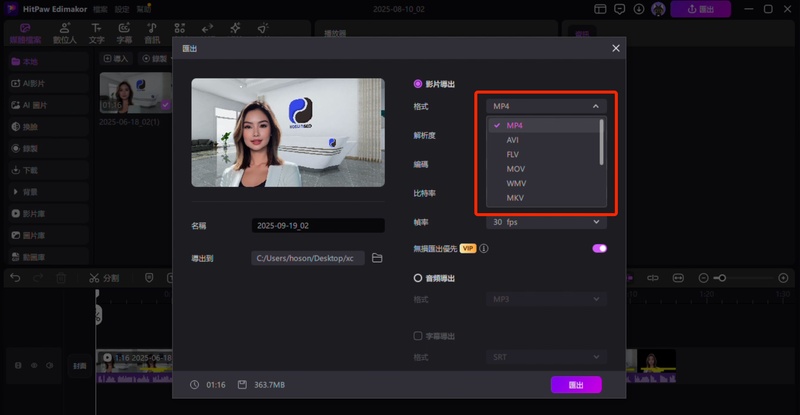Click the info icon next to VIP badge
This screenshot has height=415, width=800.
484,248
